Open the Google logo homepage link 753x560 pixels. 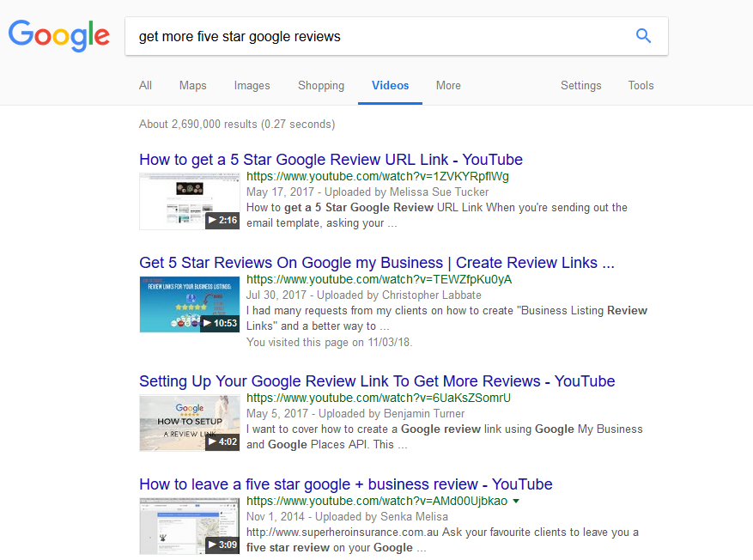(59, 36)
